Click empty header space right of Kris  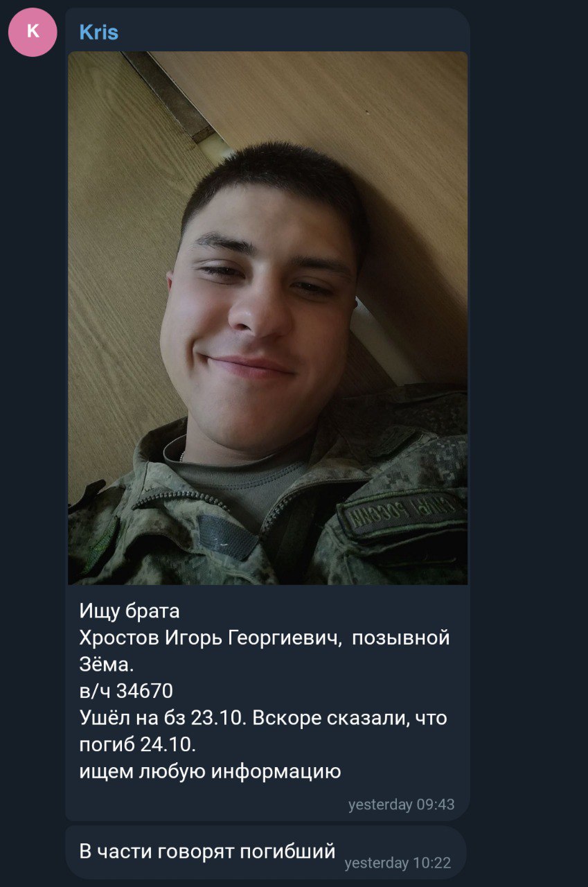[291, 32]
